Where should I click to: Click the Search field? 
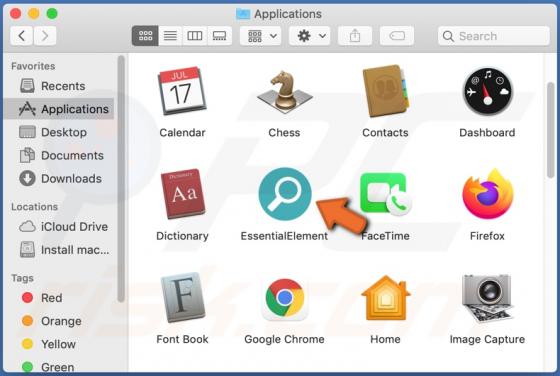(x=494, y=36)
